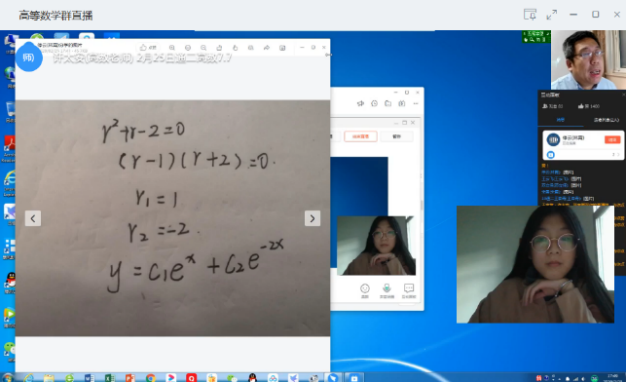
Task: Click the thumbs-up likes counter in dark panel
Action: 589,106
